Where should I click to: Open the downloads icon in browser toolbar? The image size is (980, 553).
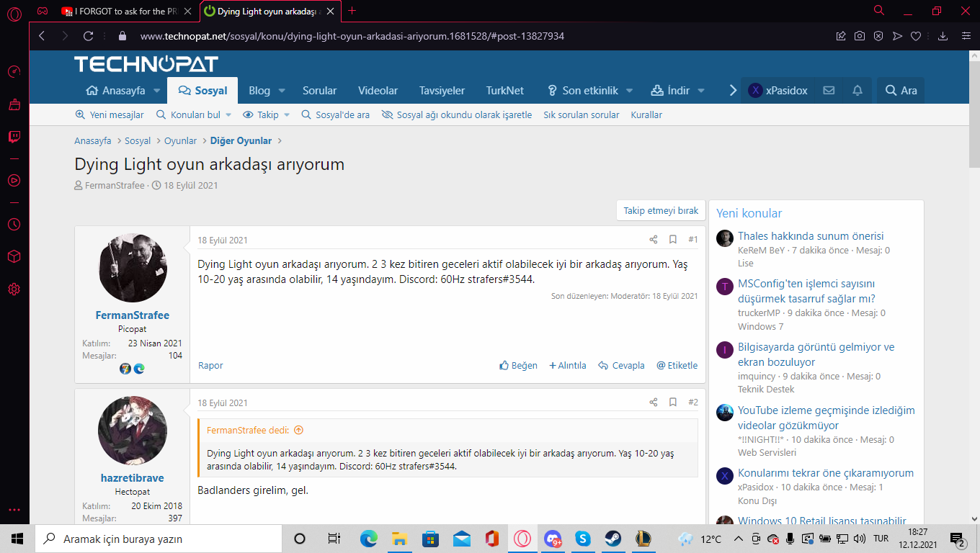pyautogui.click(x=943, y=36)
